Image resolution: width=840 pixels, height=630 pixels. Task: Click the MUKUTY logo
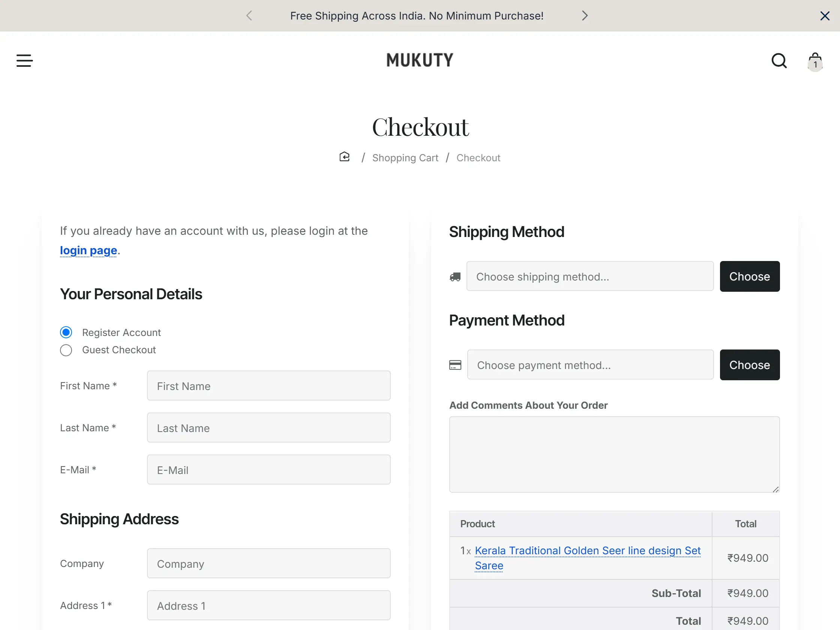tap(420, 60)
